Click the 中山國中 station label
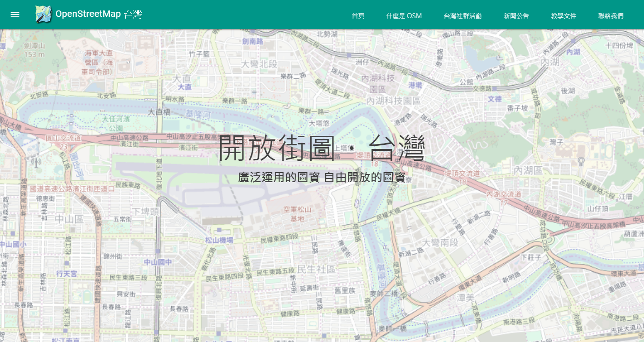The image size is (644, 342). pos(158,262)
